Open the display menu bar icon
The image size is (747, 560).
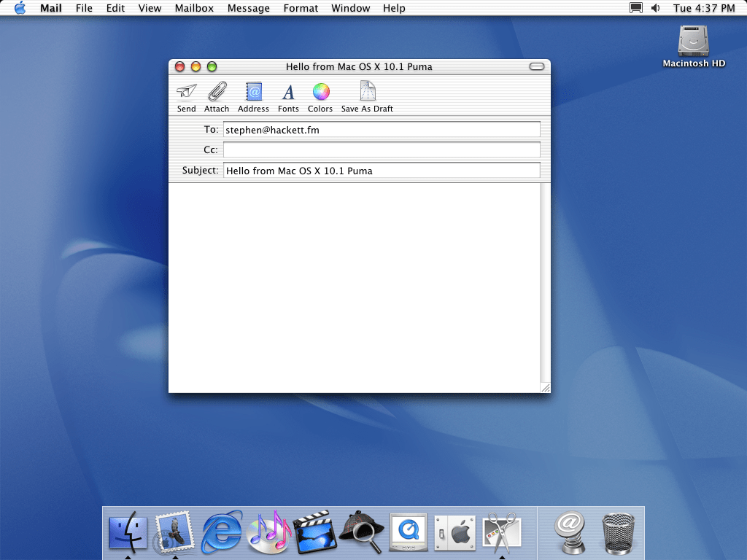pyautogui.click(x=636, y=8)
